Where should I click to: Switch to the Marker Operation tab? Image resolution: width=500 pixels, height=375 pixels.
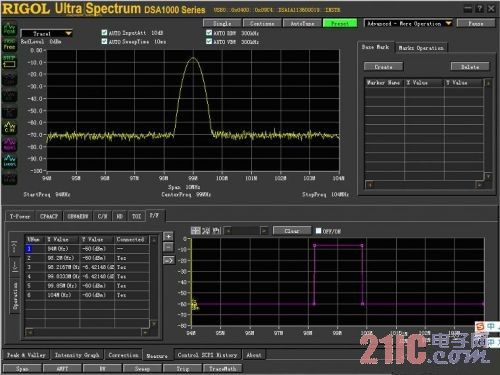point(421,48)
